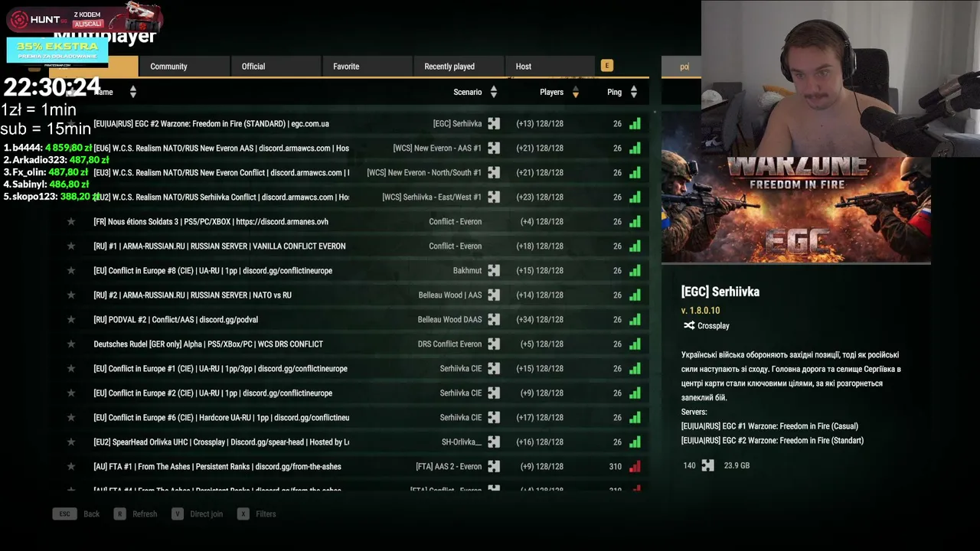Click the Back button
Image resolution: width=980 pixels, height=551 pixels.
tap(76, 514)
